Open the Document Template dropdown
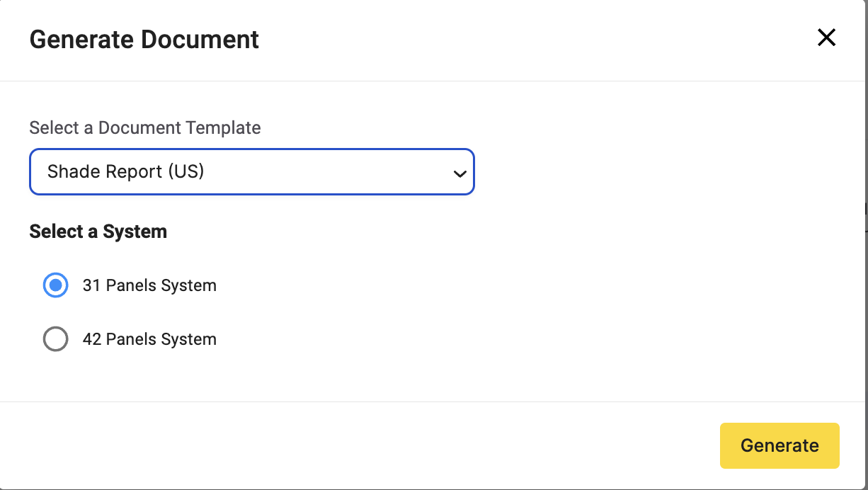Screen dimensions: 868x490 point(251,171)
